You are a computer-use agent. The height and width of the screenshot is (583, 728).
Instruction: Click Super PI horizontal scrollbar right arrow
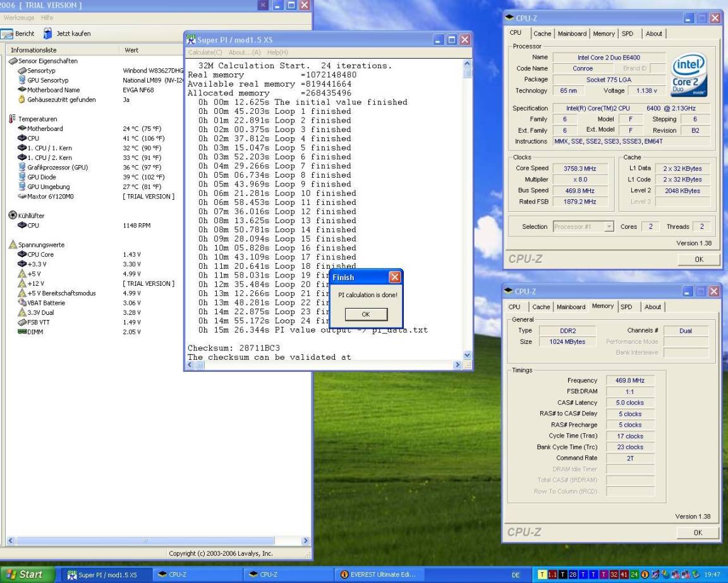[458, 365]
